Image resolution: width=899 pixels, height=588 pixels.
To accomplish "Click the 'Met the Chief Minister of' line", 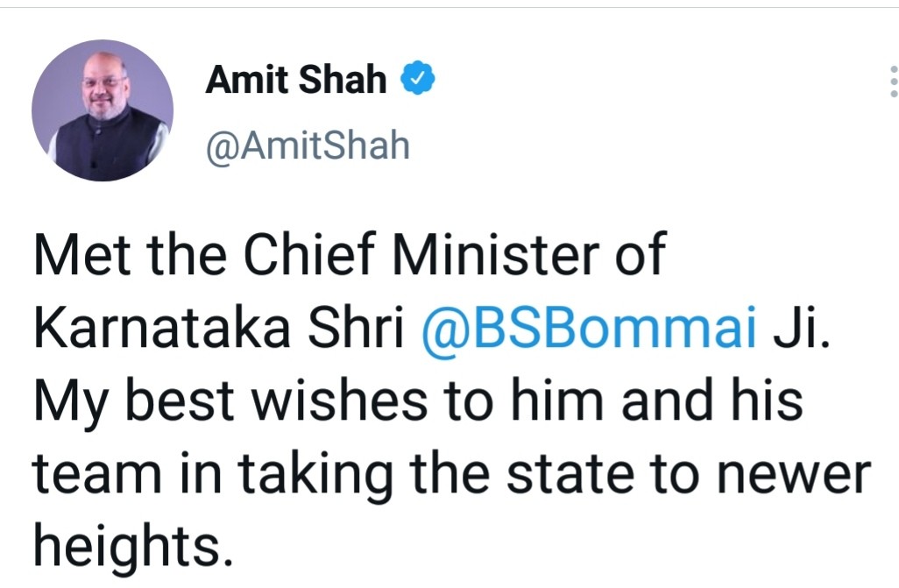I will coord(350,254).
